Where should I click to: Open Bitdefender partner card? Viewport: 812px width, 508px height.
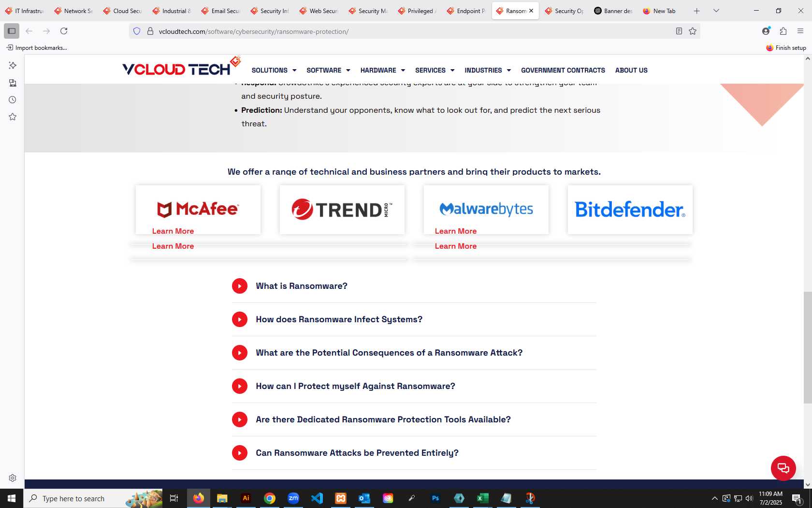coord(630,209)
